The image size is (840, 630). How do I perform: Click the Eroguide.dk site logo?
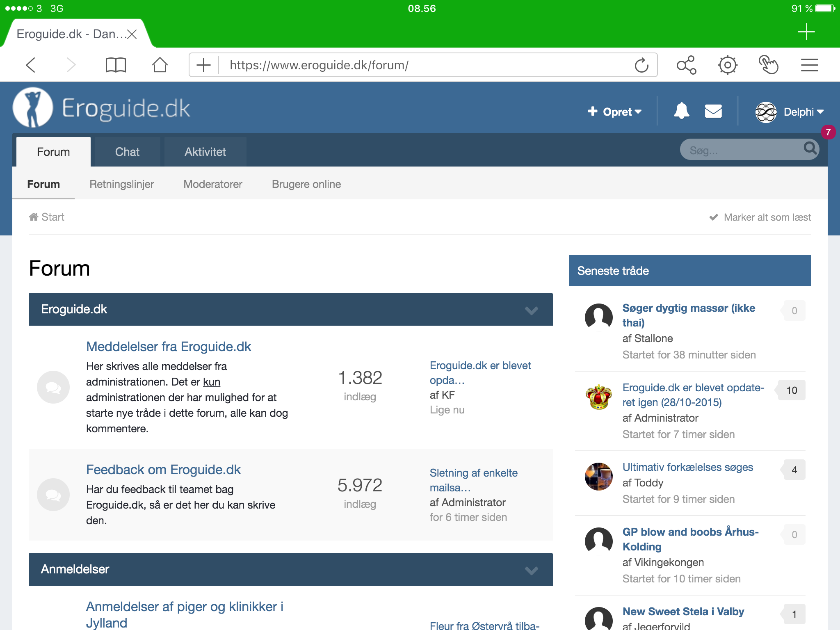point(102,107)
